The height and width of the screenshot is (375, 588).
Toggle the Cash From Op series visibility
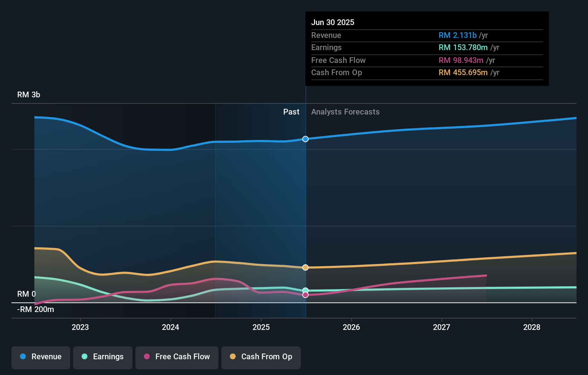[261, 357]
